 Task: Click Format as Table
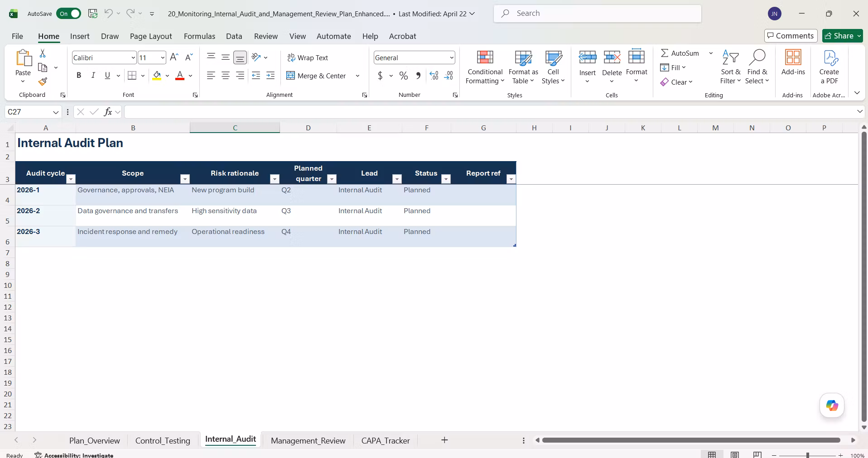coord(523,67)
